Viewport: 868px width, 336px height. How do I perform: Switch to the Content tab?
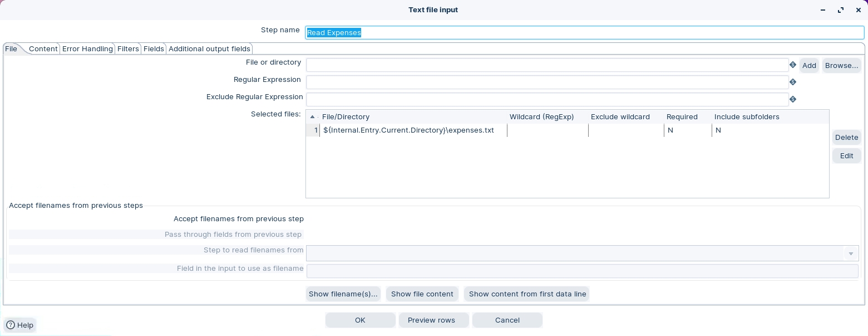[43, 49]
